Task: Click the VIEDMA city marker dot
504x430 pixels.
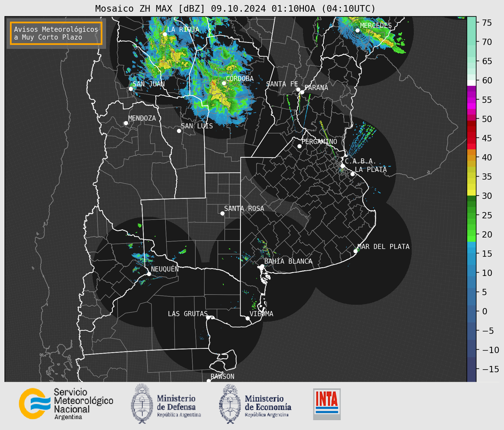Action: click(x=248, y=318)
